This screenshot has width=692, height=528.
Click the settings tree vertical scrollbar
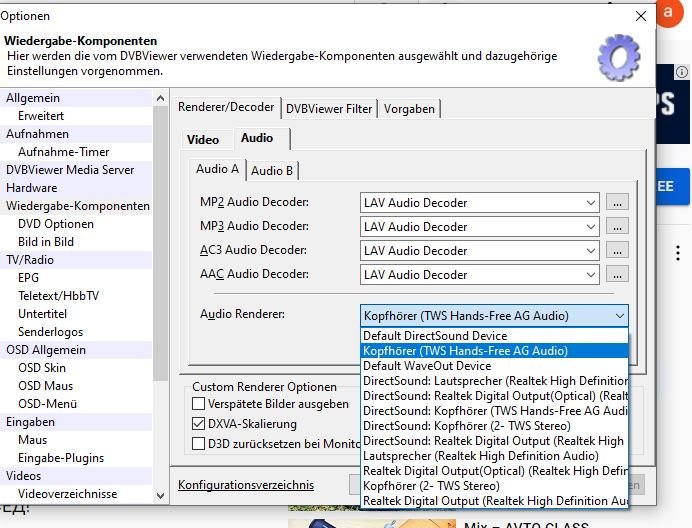(x=160, y=250)
